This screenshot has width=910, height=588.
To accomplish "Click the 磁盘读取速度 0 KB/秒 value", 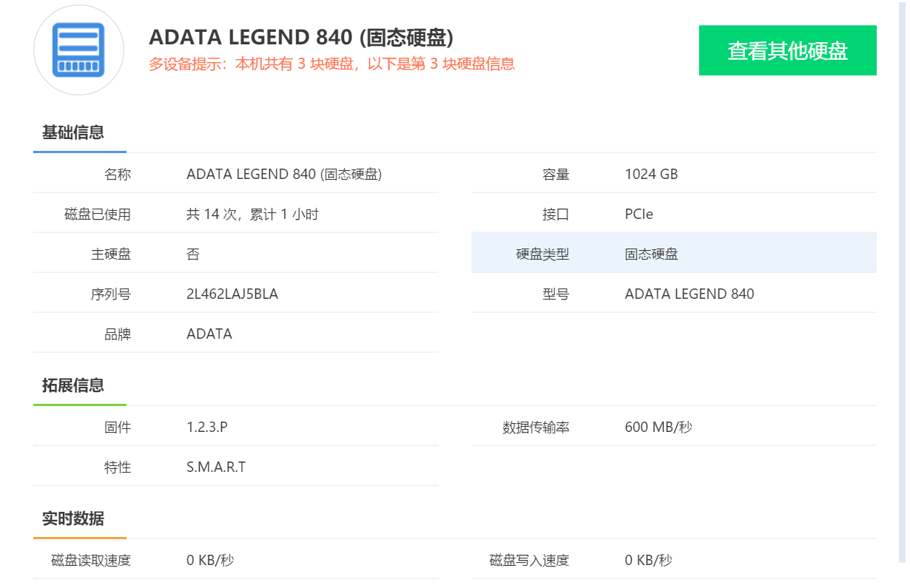I will [210, 561].
